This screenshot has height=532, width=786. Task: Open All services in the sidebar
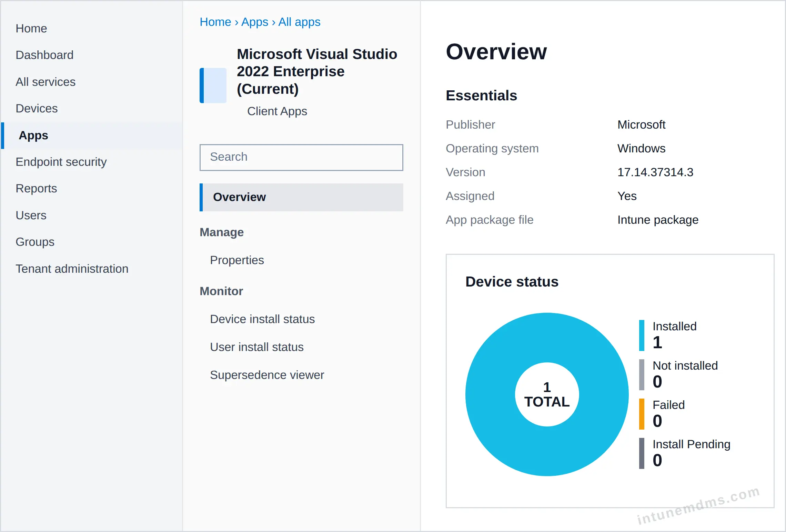coord(46,82)
